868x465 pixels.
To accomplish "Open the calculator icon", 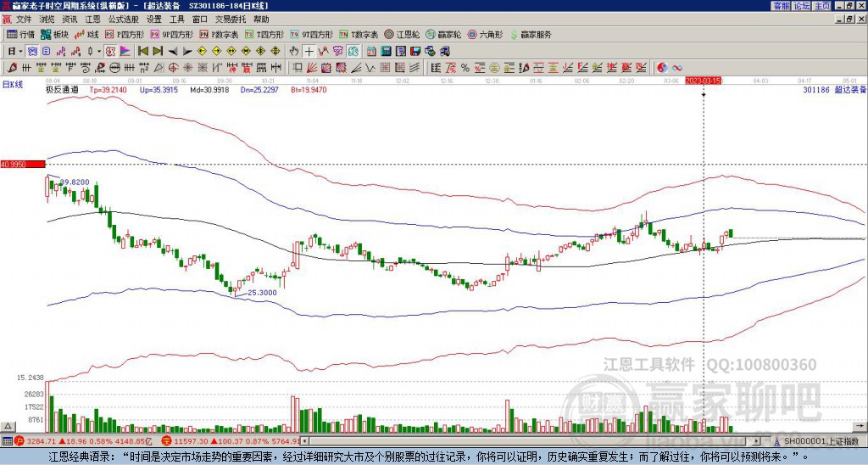I will (x=386, y=52).
